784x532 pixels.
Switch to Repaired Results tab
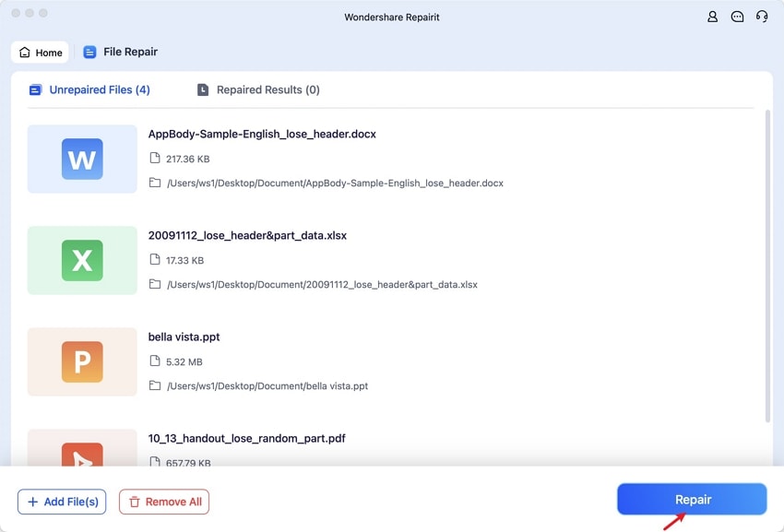pos(258,90)
